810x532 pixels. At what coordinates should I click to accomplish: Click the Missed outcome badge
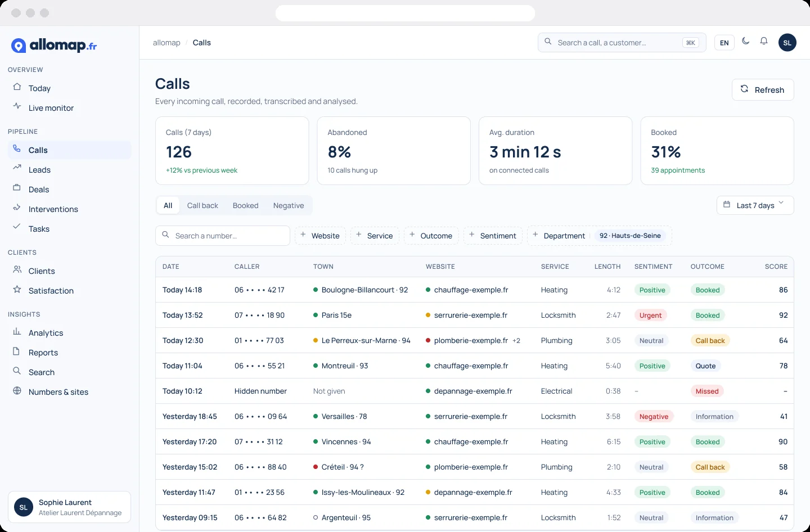(x=707, y=391)
